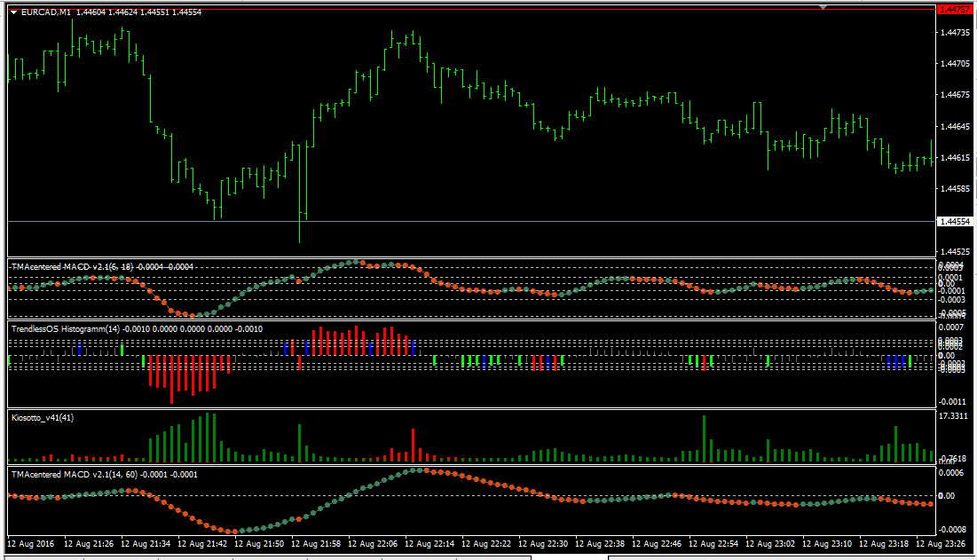977x560 pixels.
Task: Click the 12 Aug 22:22 time label
Action: point(486,544)
